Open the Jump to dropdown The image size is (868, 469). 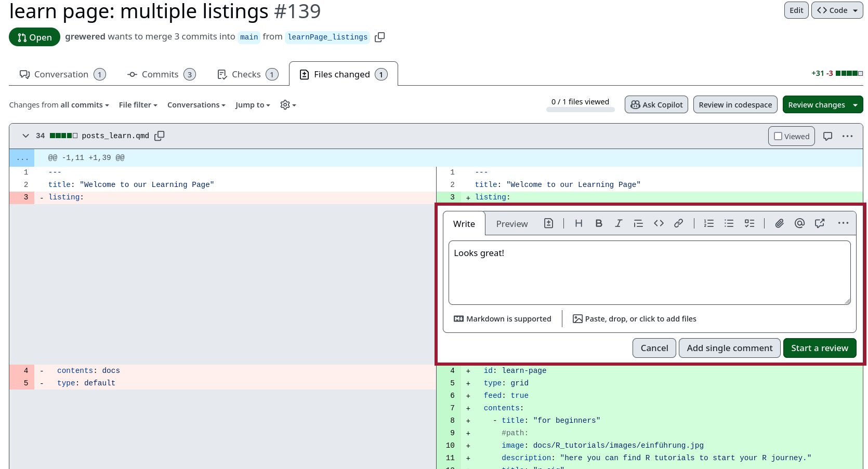pyautogui.click(x=253, y=105)
